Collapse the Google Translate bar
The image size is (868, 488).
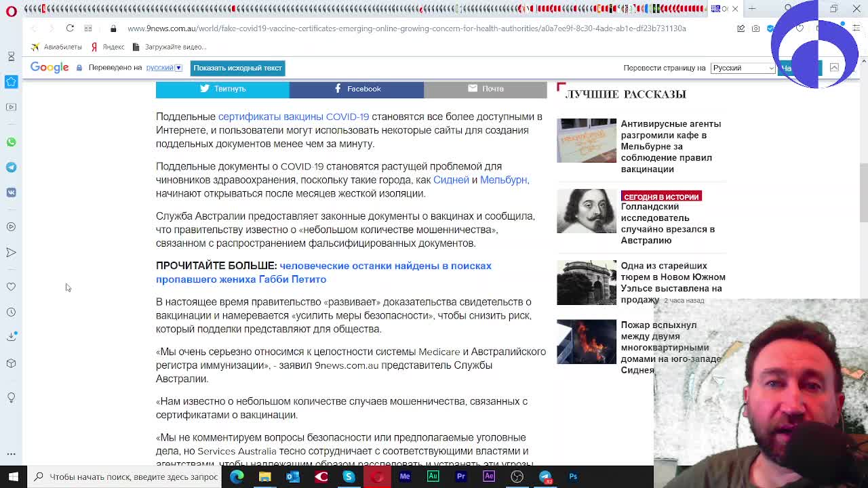[x=834, y=68]
